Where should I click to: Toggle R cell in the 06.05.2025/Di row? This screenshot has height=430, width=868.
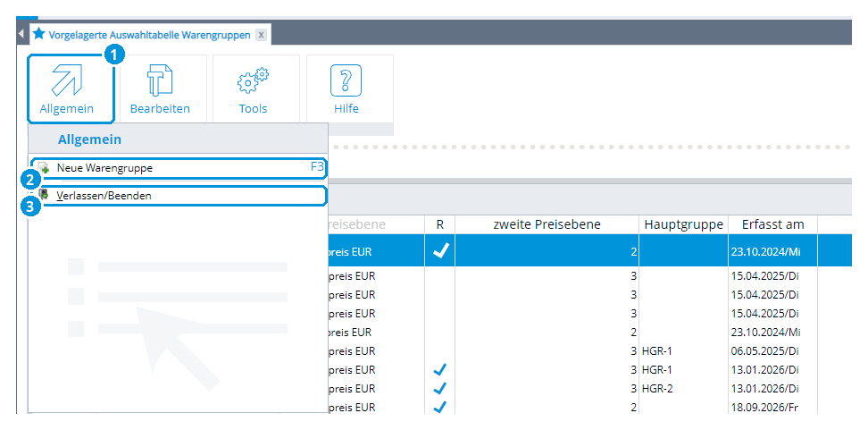(440, 350)
